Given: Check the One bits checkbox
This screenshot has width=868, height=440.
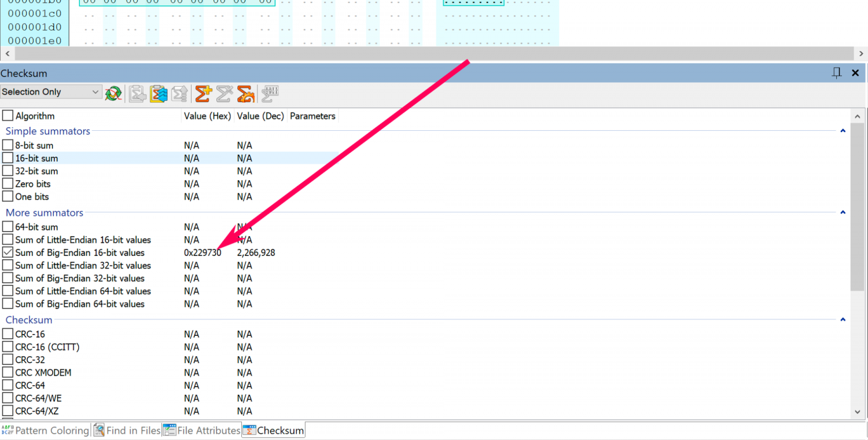Looking at the screenshot, I should tap(8, 196).
